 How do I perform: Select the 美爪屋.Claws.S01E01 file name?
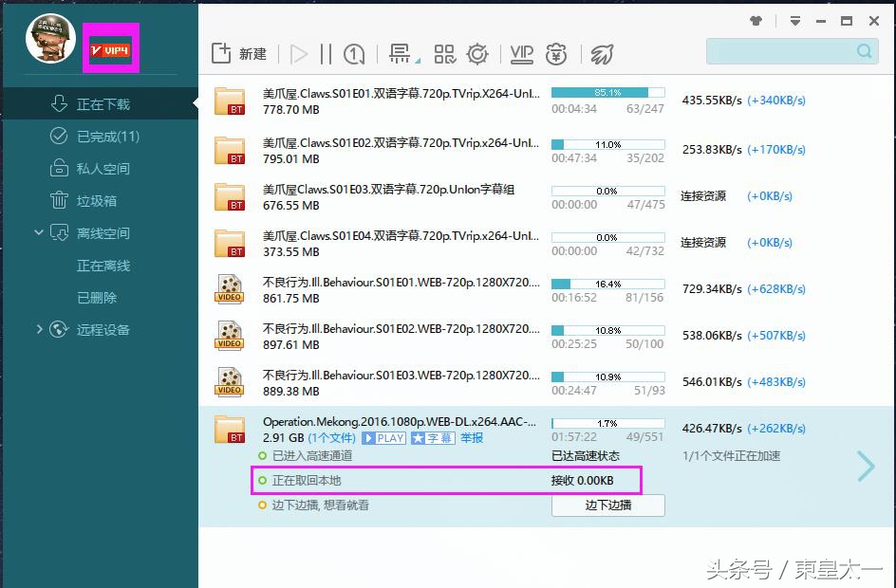click(401, 93)
